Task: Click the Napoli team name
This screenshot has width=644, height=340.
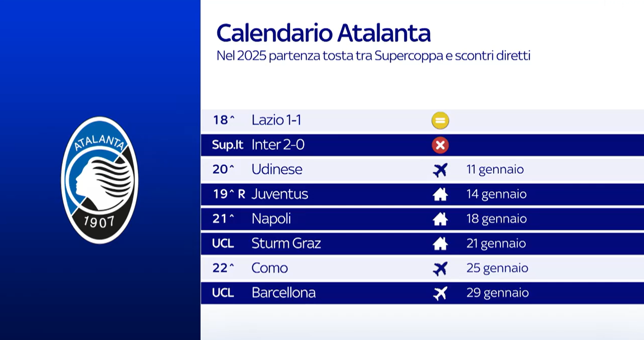Action: pyautogui.click(x=271, y=219)
